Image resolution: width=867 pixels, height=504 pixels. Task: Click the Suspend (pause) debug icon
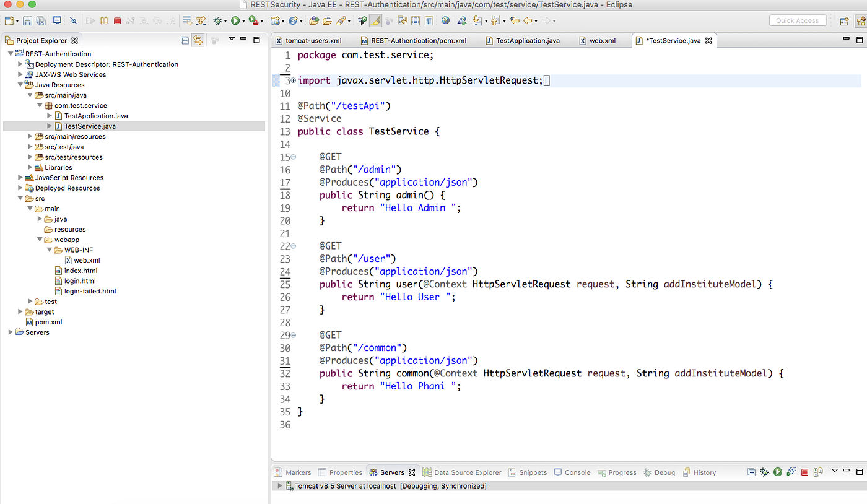click(104, 21)
